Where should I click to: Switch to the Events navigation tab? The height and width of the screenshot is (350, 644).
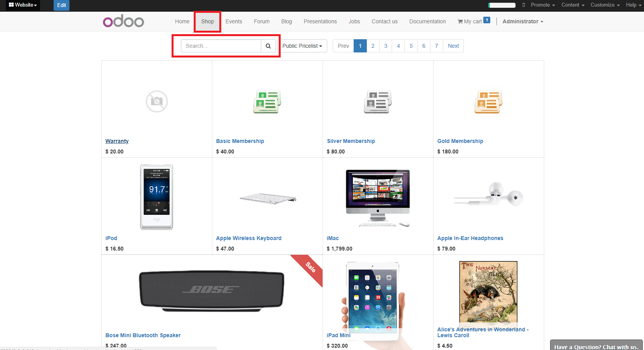click(x=234, y=21)
